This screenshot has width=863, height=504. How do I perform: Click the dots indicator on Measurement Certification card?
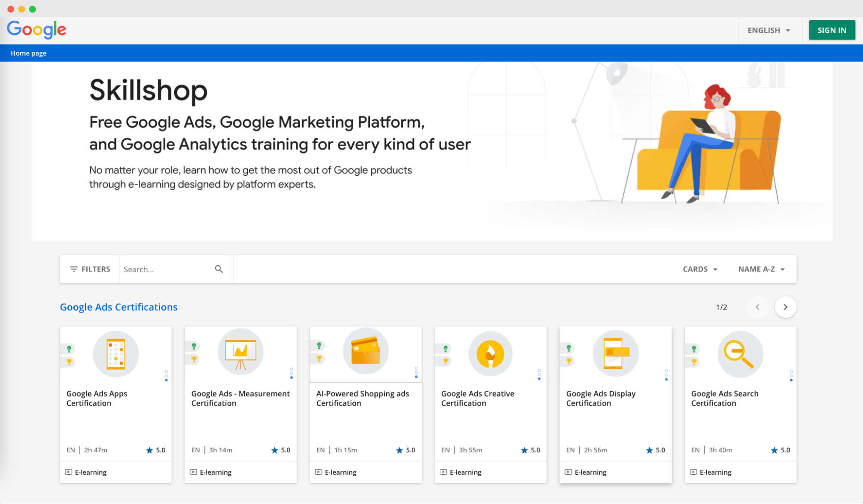coord(291,373)
